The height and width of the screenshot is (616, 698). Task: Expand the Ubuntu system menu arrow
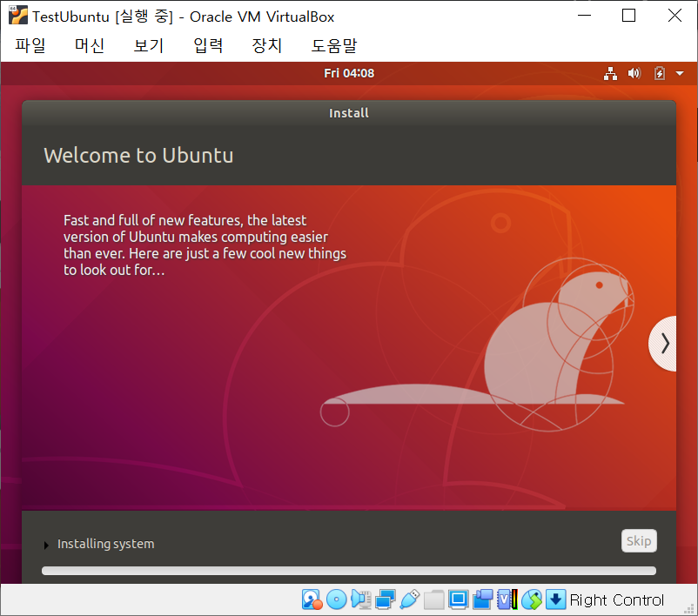tap(680, 73)
